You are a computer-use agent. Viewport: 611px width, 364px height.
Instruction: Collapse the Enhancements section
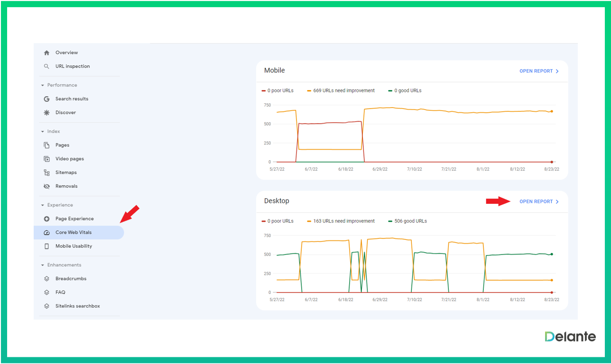43,265
